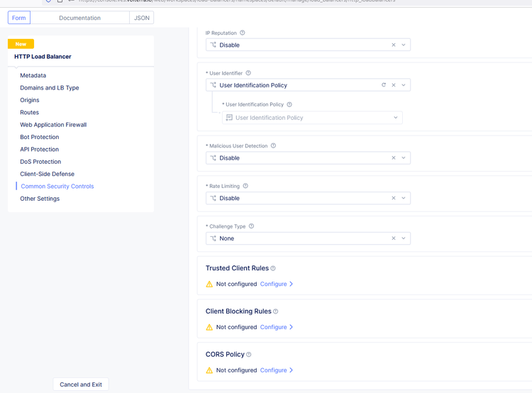Viewport: 532px width, 393px height.
Task: Reset the User Identifier field with refresh icon
Action: click(x=384, y=85)
